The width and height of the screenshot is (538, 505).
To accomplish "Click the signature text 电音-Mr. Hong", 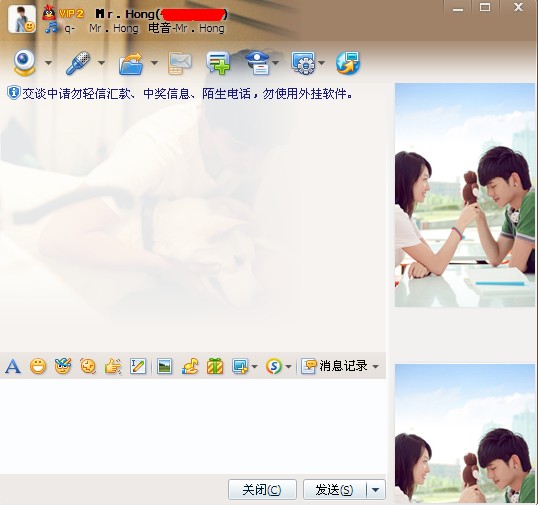I will (186, 28).
